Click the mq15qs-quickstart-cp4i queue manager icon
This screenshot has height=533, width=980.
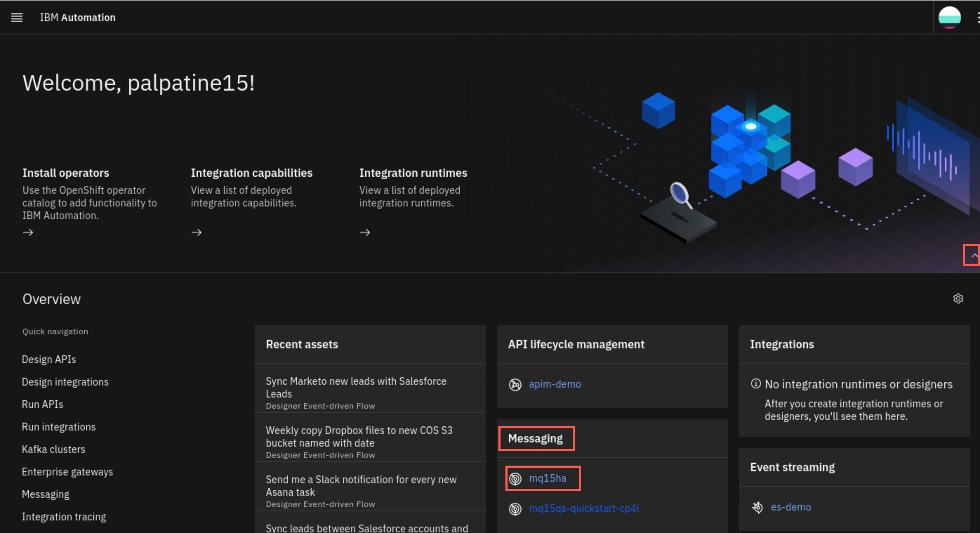point(515,509)
